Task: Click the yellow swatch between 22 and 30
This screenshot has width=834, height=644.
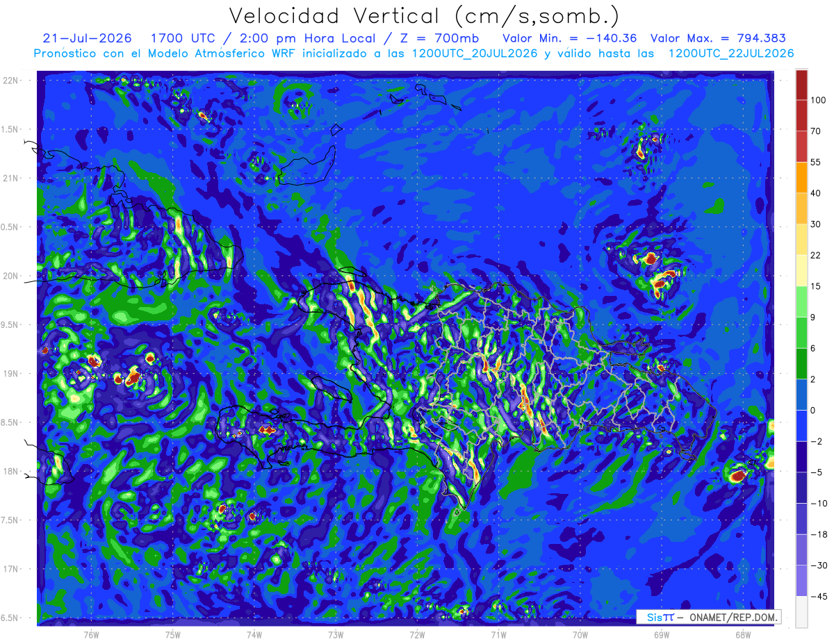Action: point(801,239)
